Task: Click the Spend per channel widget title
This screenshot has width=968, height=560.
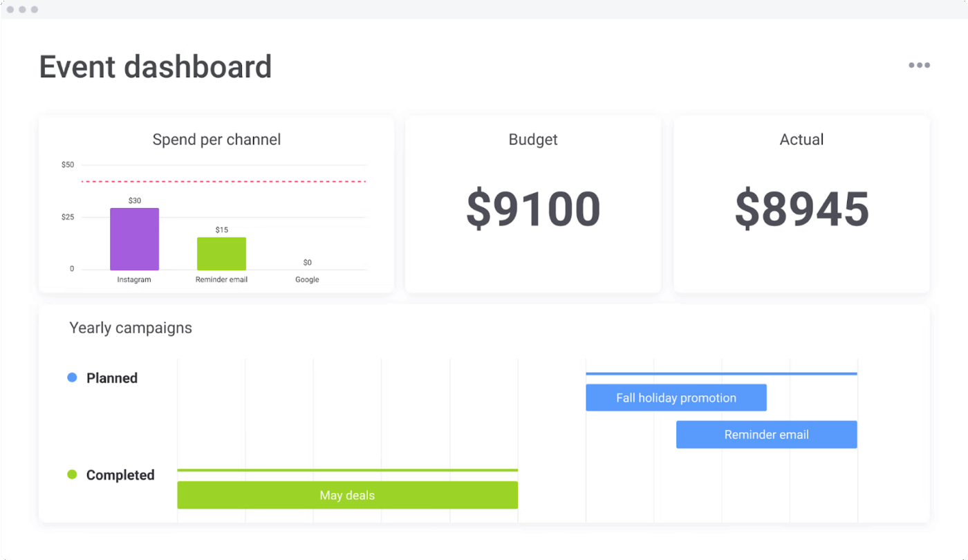Action: (x=216, y=140)
